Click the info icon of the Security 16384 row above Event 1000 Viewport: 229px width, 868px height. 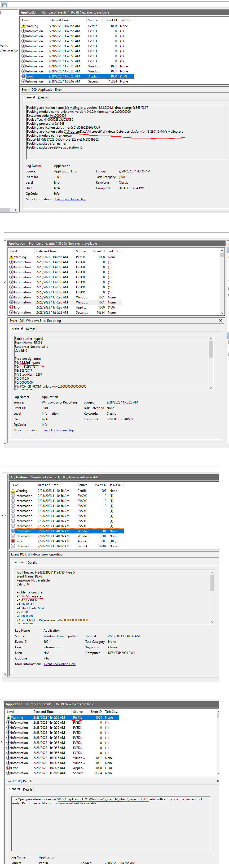[24, 81]
